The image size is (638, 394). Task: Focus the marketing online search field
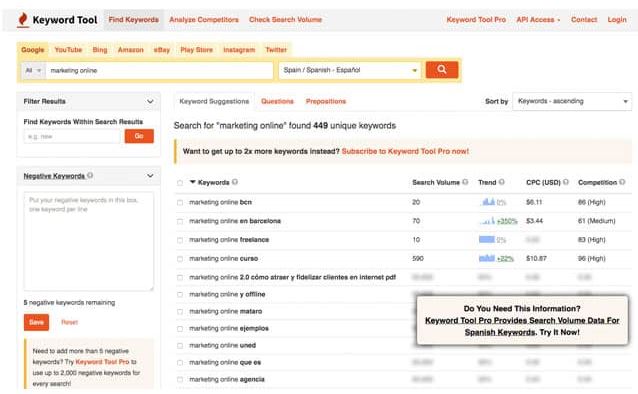[160, 70]
